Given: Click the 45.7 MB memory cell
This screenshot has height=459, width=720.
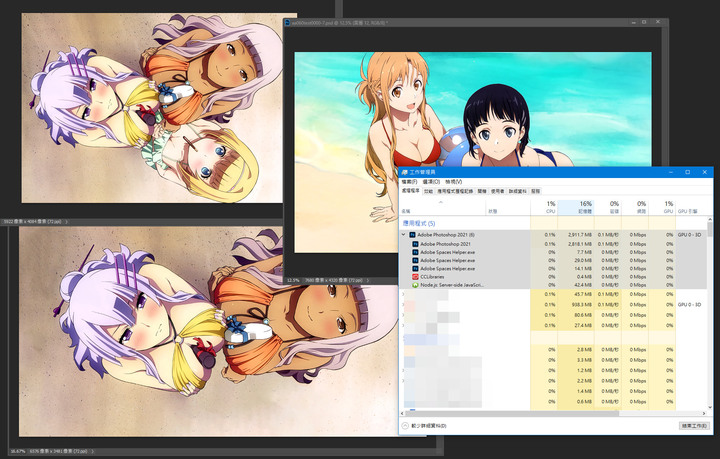Looking at the screenshot, I should click(x=576, y=294).
